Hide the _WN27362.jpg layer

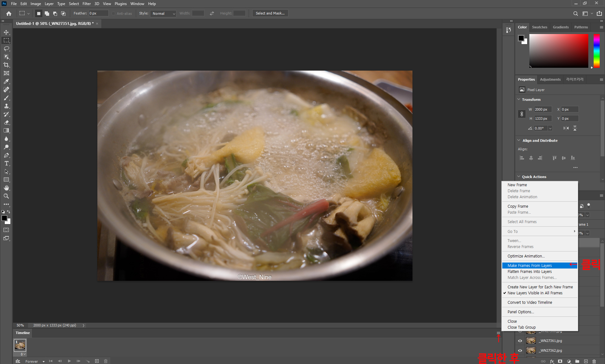(520, 350)
